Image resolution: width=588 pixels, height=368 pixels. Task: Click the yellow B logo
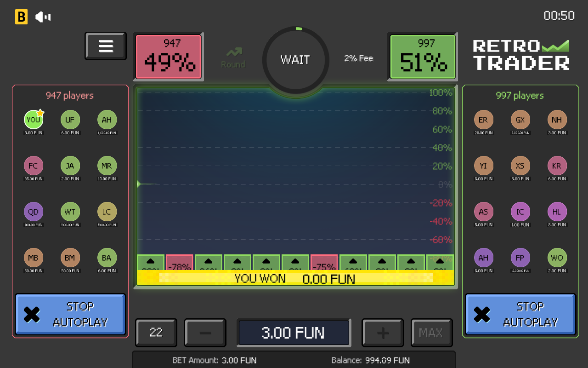click(21, 17)
